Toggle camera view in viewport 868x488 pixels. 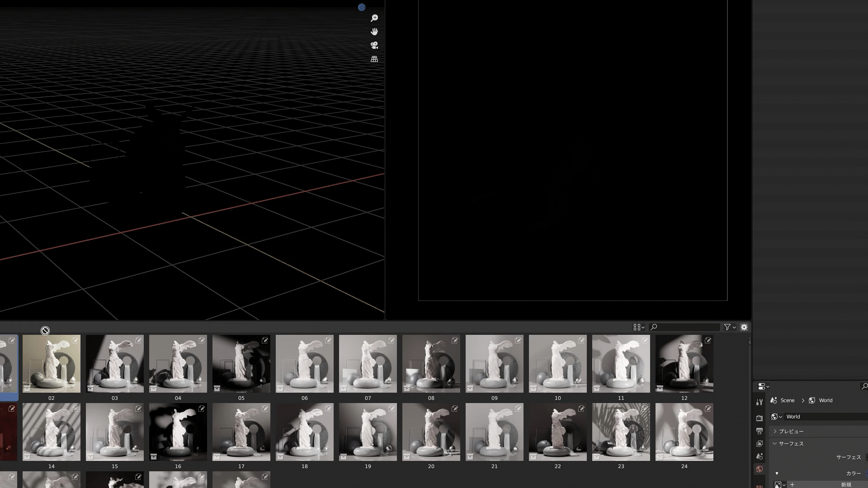click(374, 45)
